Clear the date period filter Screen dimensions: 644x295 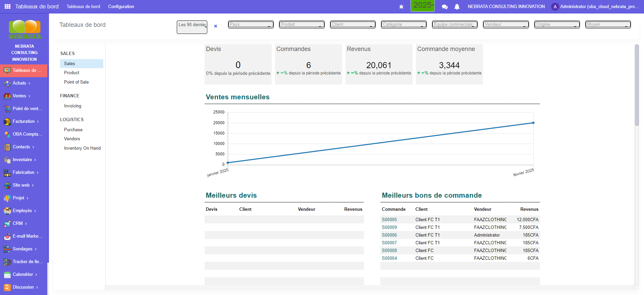tap(216, 26)
